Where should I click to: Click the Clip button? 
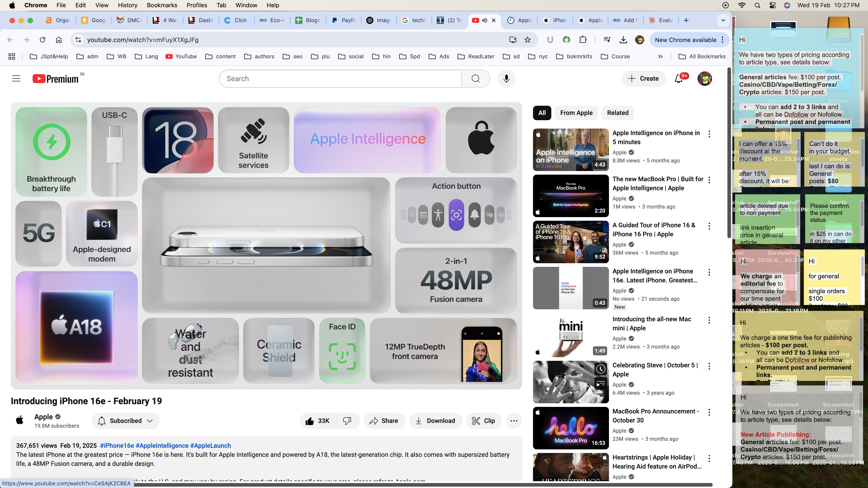[484, 421]
